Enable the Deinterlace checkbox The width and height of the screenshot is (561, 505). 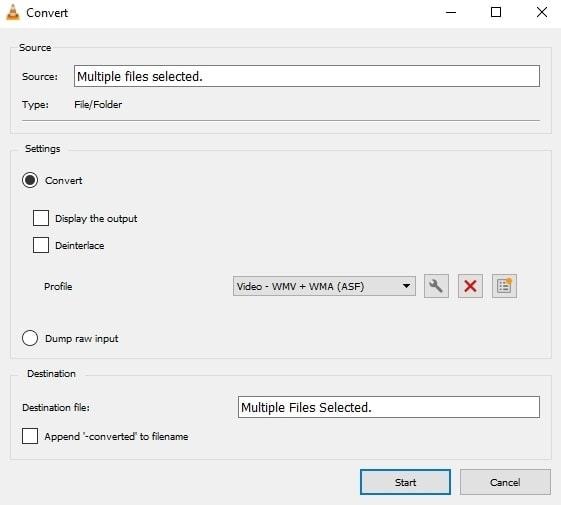(41, 245)
